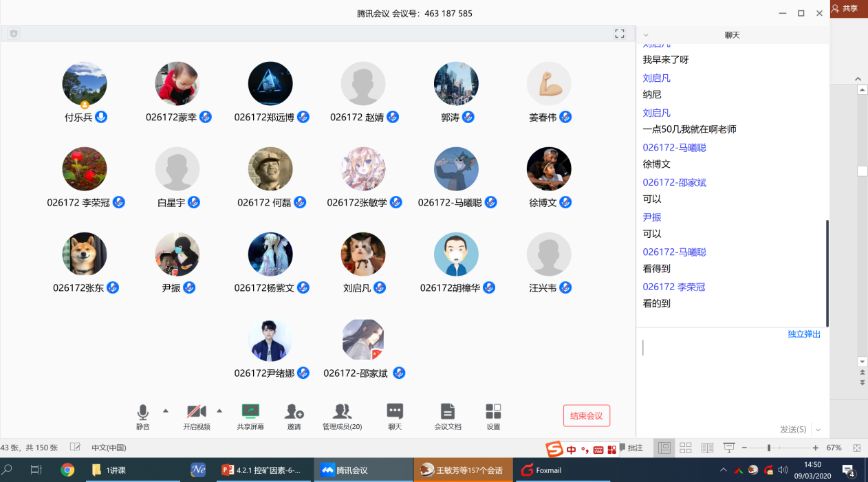This screenshot has width=868, height=482.
Task: Expand the arrow next to 开启视频
Action: (x=219, y=411)
